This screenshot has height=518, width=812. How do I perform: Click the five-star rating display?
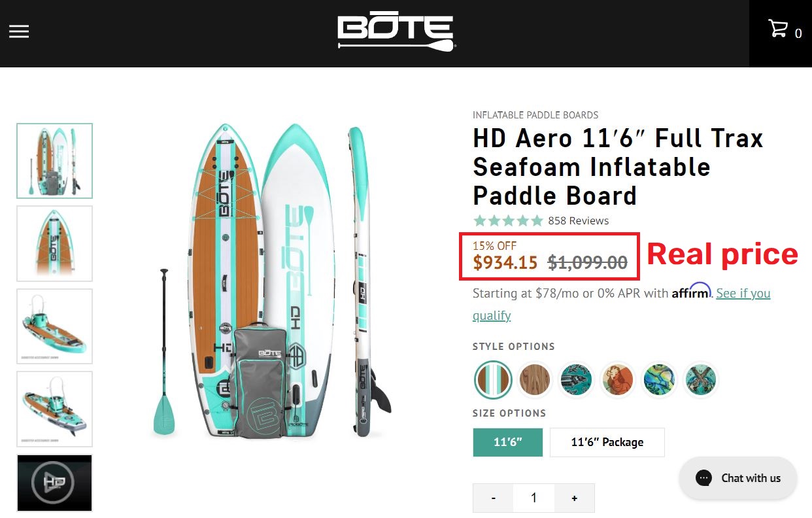(507, 220)
